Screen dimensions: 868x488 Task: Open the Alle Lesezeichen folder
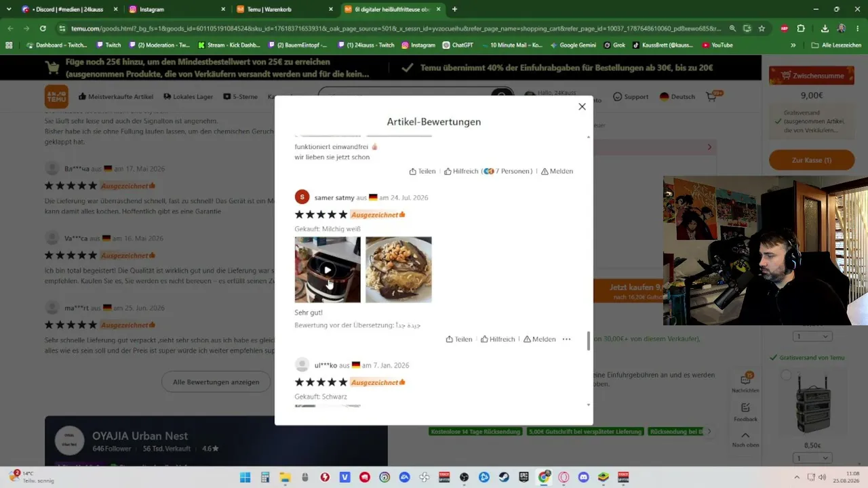(836, 45)
